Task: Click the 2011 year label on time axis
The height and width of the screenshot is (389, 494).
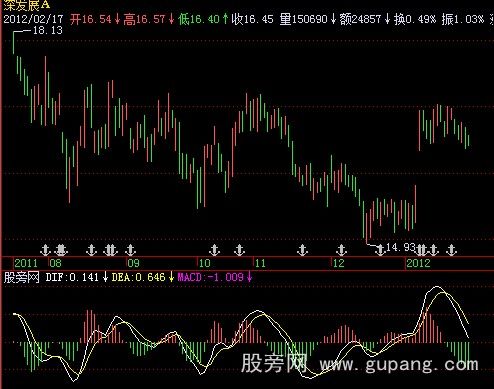Action: (26, 263)
